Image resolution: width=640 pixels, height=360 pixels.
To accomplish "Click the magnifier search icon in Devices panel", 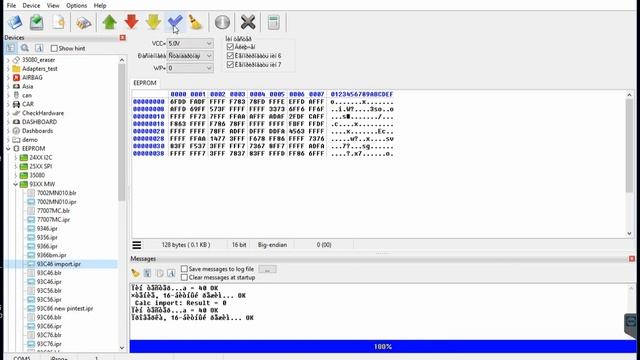I will pyautogui.click(x=25, y=48).
